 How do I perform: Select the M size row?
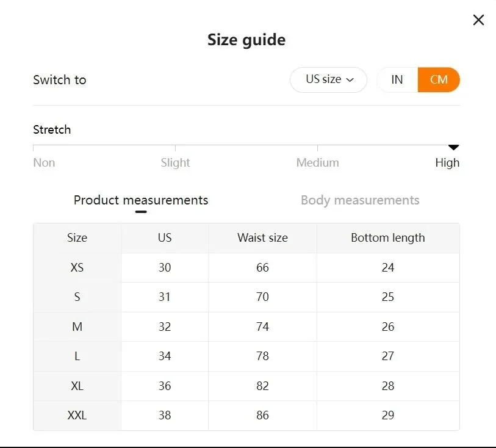tap(77, 327)
